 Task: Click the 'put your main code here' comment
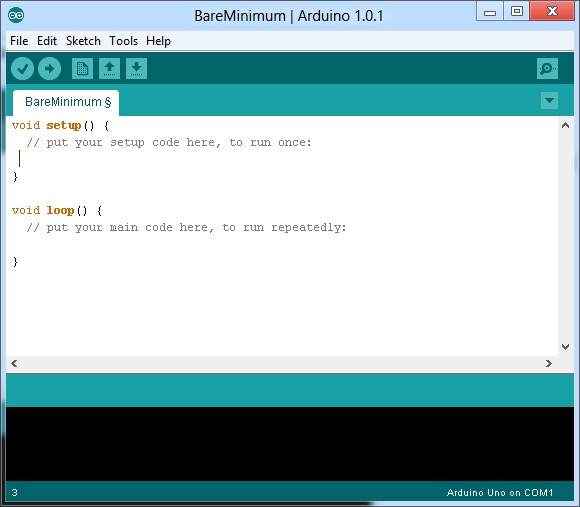(186, 227)
